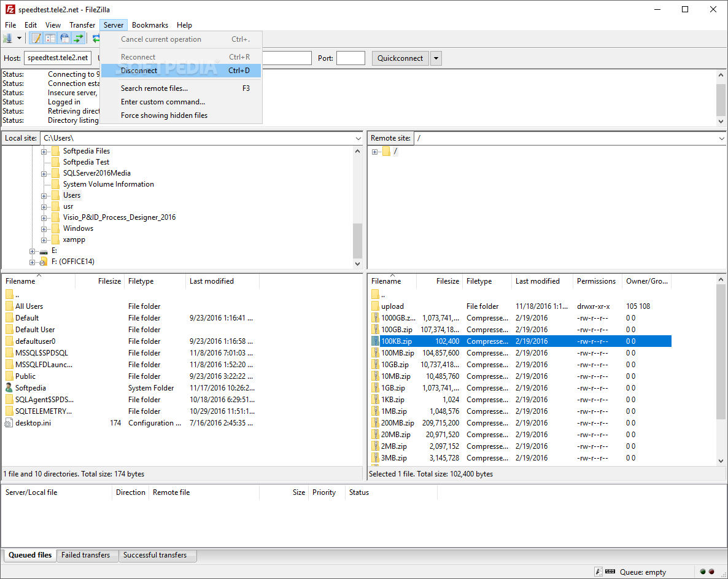The width and height of the screenshot is (728, 579).
Task: Expand SQLServer2016Media tree node
Action: tap(44, 174)
